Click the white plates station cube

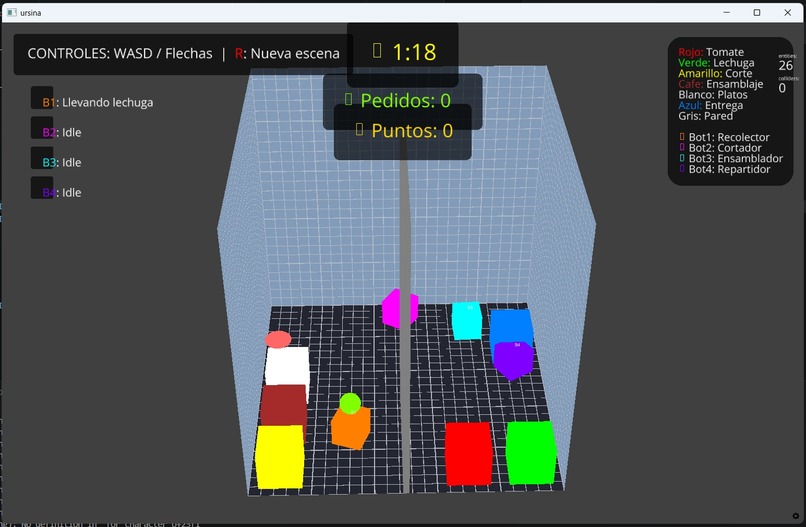(x=287, y=366)
